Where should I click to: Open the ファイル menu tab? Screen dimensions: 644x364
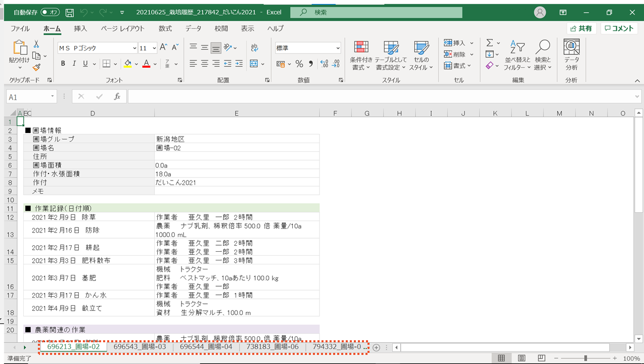pyautogui.click(x=20, y=29)
